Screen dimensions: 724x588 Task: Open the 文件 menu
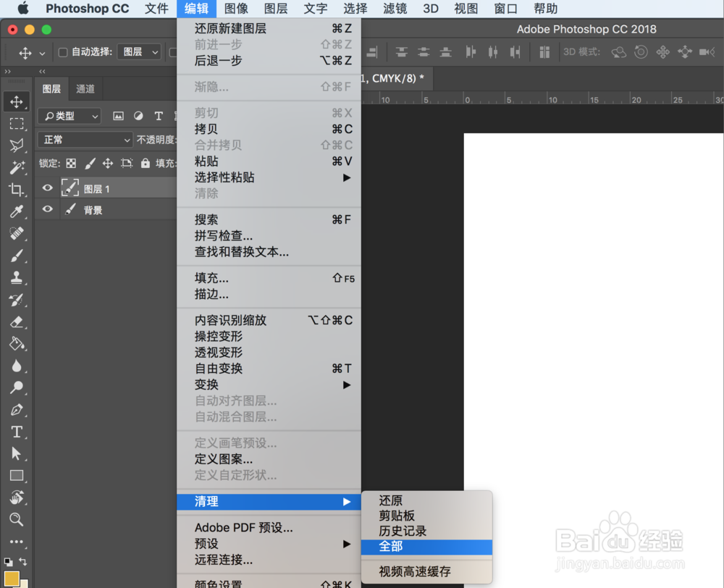click(156, 8)
